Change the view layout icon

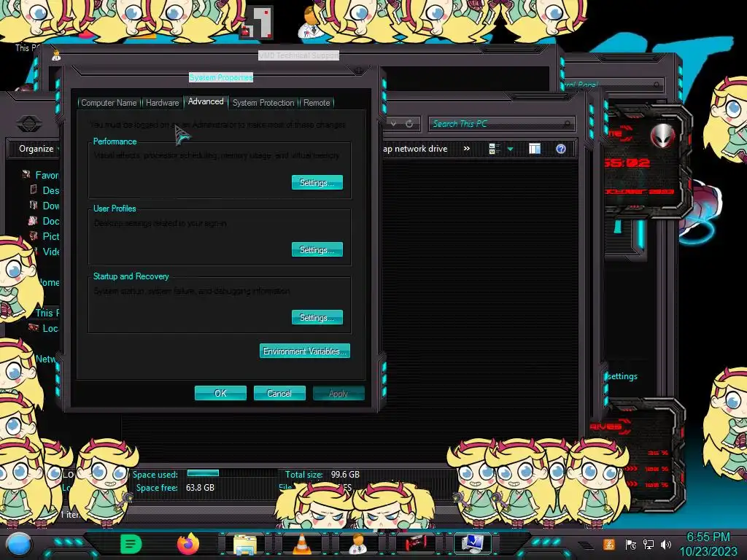click(x=494, y=149)
